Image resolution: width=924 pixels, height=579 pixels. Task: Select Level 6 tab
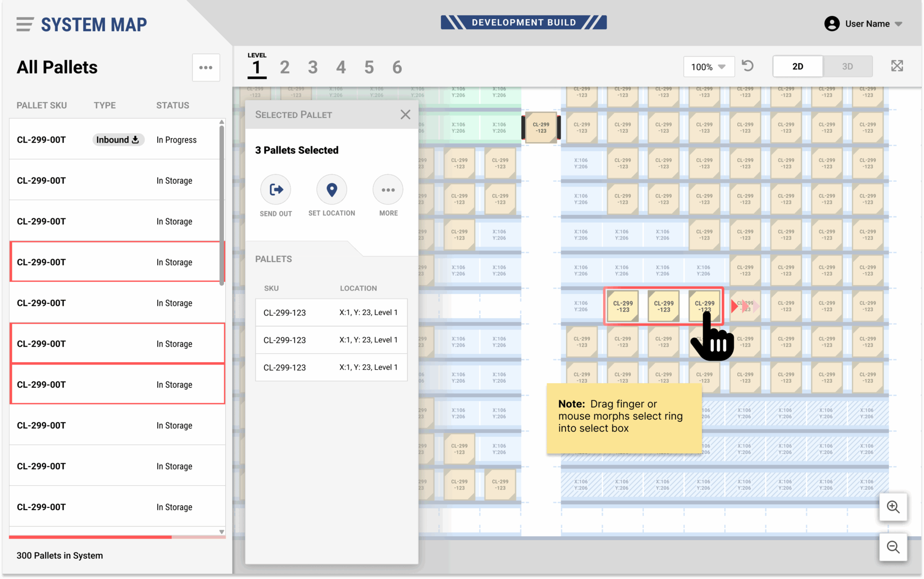397,67
